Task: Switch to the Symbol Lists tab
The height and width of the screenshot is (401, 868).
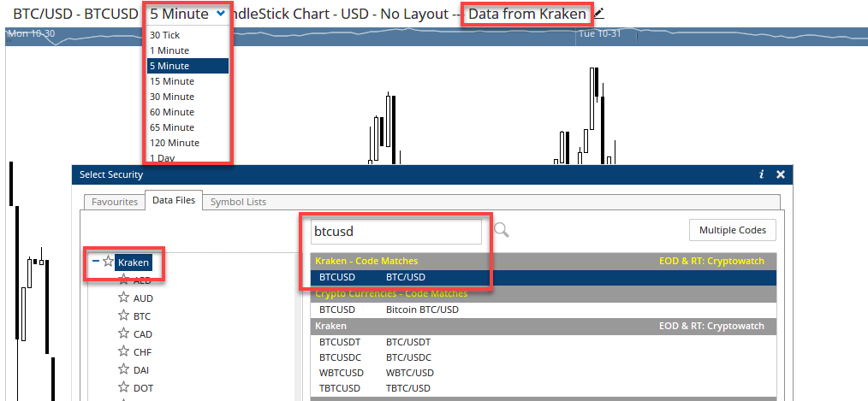Action: click(x=238, y=202)
